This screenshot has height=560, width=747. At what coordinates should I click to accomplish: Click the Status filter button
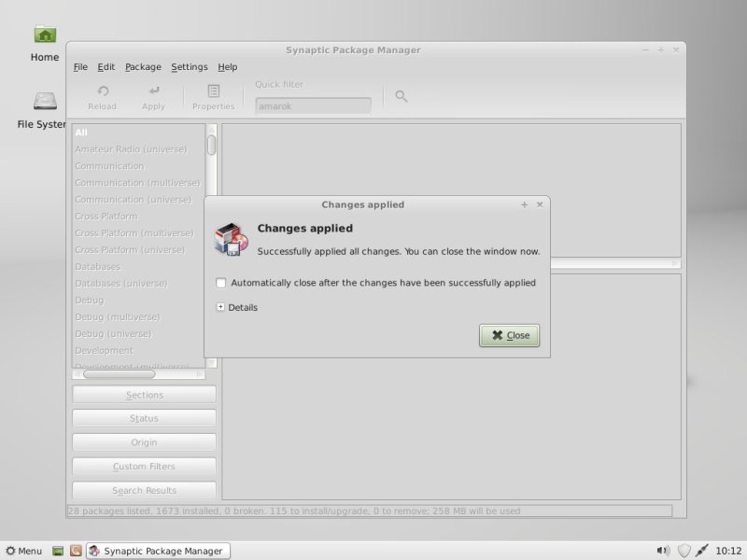pos(145,418)
